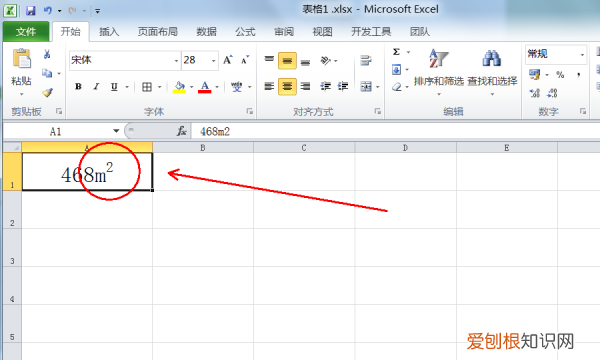The height and width of the screenshot is (360, 600).
Task: Click the Fill down icon
Action: pos(396,70)
